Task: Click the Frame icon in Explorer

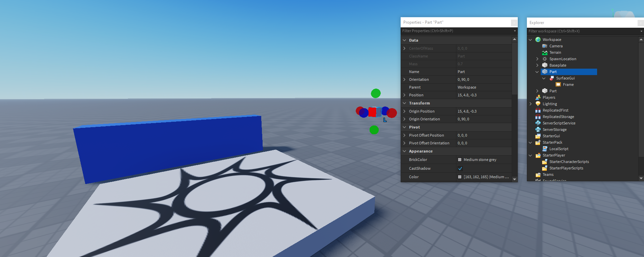Action: tap(558, 85)
